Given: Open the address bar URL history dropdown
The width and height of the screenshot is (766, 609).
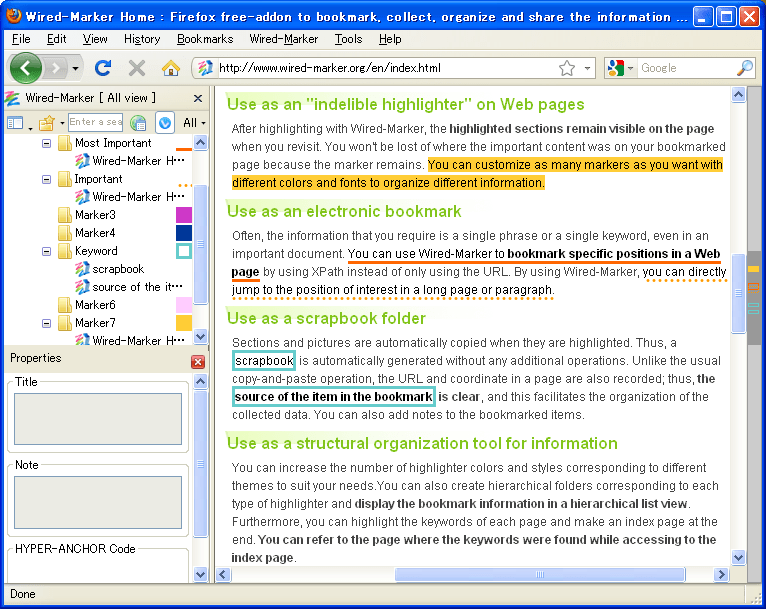Looking at the screenshot, I should (x=587, y=68).
